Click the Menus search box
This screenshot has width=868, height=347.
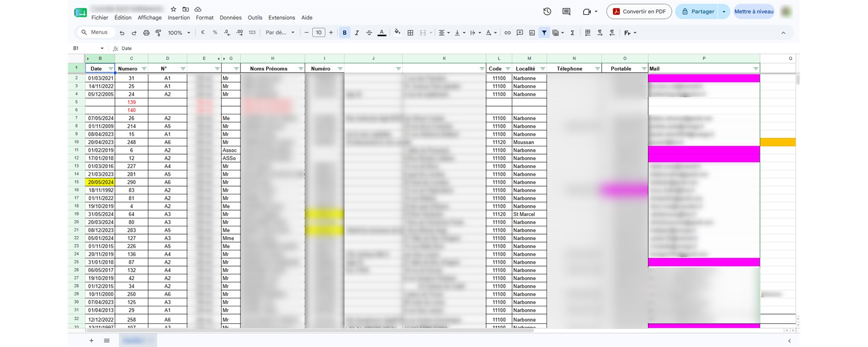click(94, 32)
